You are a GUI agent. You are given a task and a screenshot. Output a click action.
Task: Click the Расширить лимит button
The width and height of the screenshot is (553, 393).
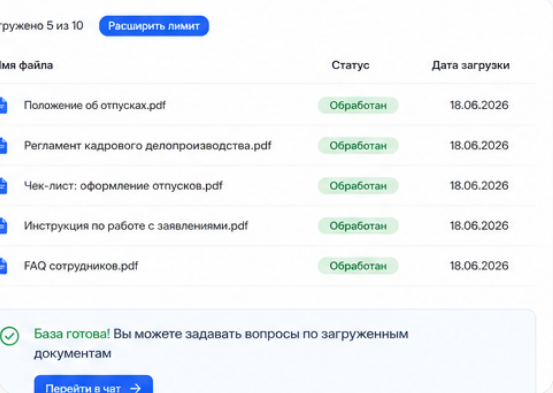tap(154, 26)
